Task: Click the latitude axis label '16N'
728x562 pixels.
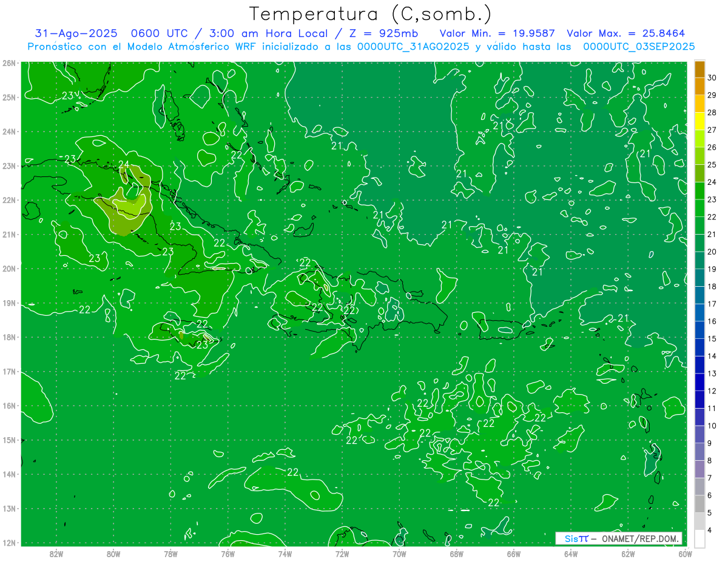Action: (x=8, y=406)
